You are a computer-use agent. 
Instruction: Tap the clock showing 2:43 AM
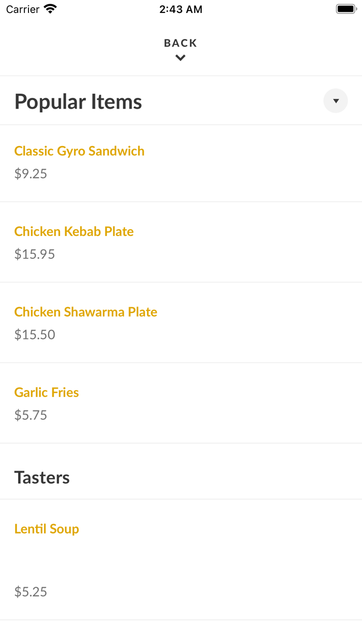point(181,9)
